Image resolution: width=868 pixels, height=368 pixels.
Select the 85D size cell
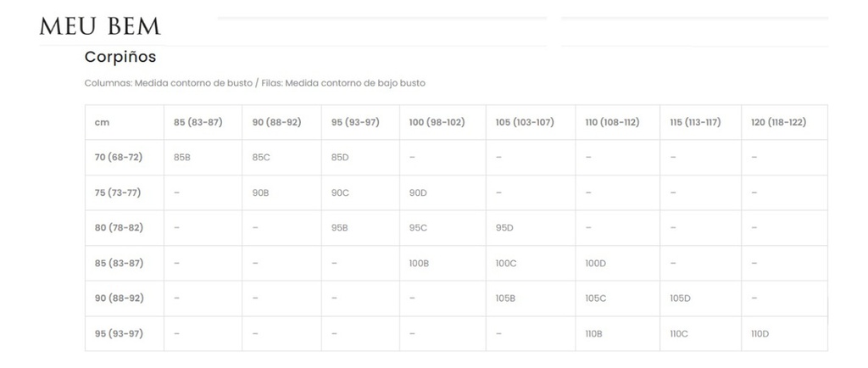tap(340, 158)
